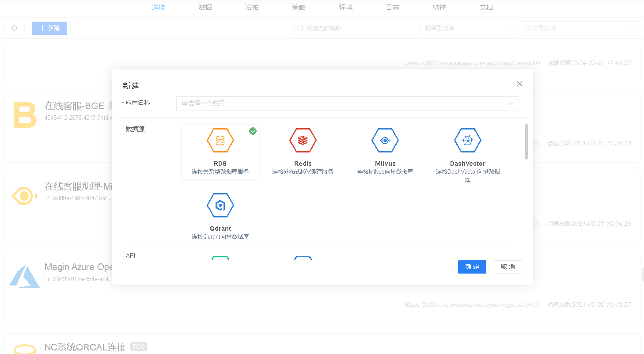Switch to the 连接 tab
Viewport: 644px width, 354px height.
pos(159,8)
